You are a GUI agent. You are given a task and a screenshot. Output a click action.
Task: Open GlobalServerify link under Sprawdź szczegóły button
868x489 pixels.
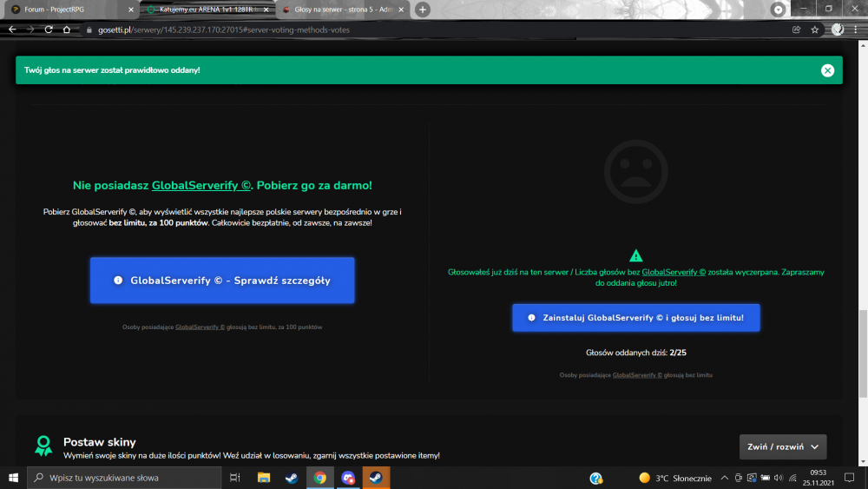click(x=200, y=327)
